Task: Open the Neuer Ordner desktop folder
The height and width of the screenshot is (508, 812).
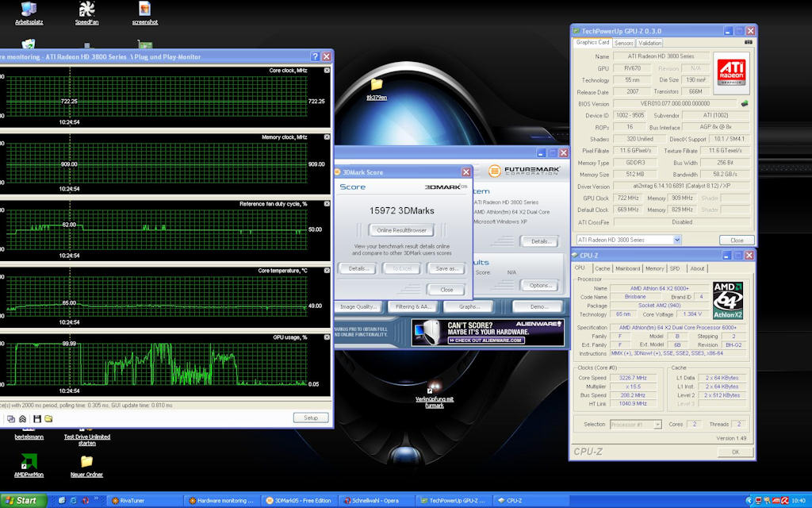Action: pyautogui.click(x=86, y=462)
